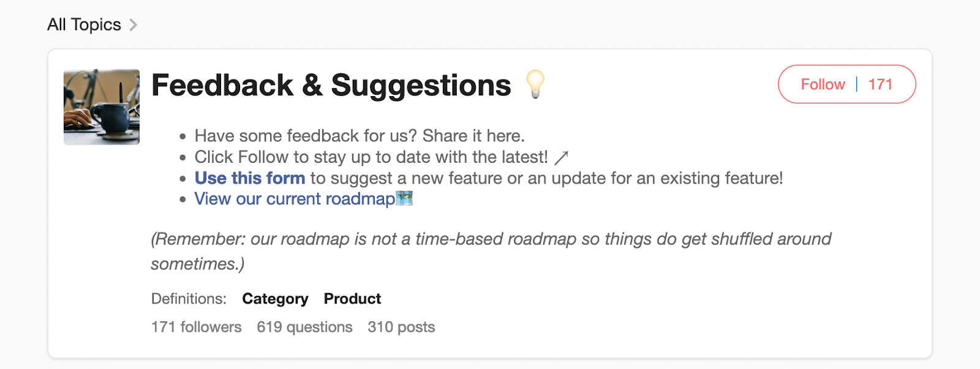
Task: Click the diagonal arrow icon after 'latest!'
Action: pos(561,158)
